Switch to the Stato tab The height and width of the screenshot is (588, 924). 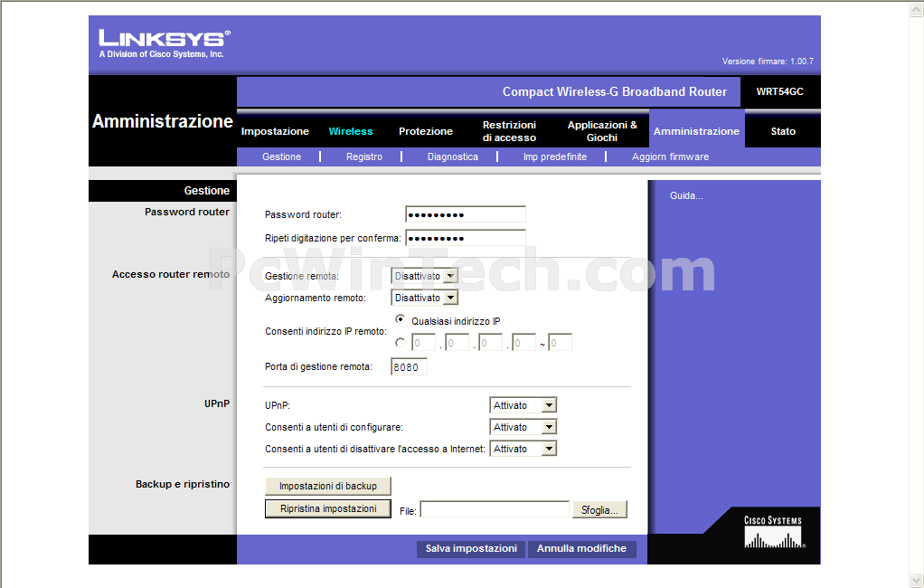click(783, 131)
